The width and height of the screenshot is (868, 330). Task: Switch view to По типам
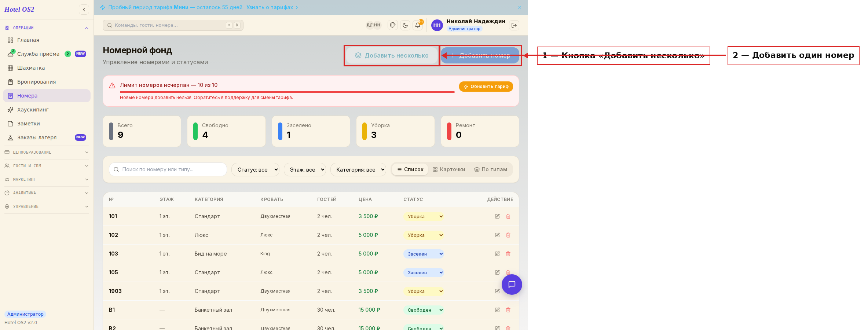(491, 169)
